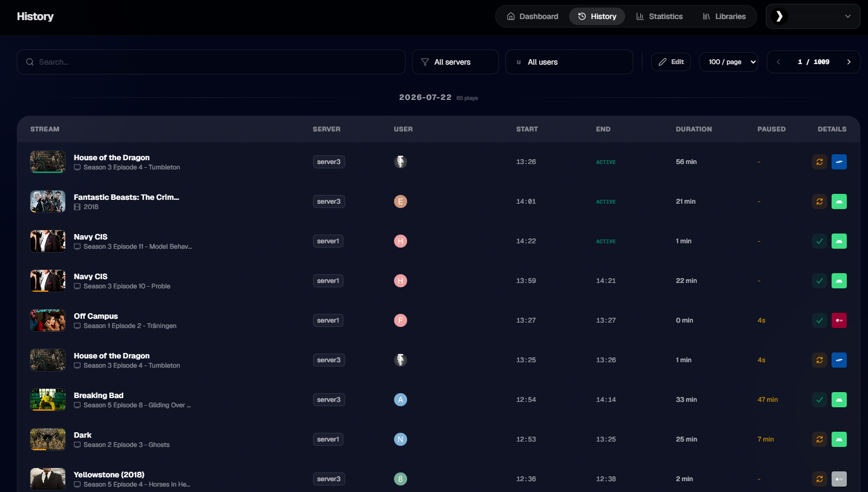Click the Android icon for Navy CIS Episode 11
The height and width of the screenshot is (492, 868).
839,241
